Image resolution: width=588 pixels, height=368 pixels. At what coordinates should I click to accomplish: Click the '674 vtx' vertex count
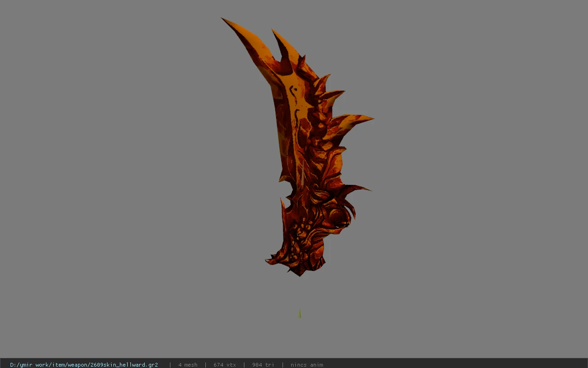pos(225,365)
